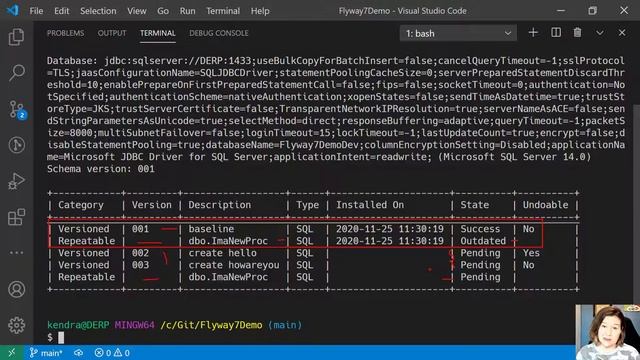Click 'create hello' description cell
Screen dimensions: 640x360
tap(222, 253)
